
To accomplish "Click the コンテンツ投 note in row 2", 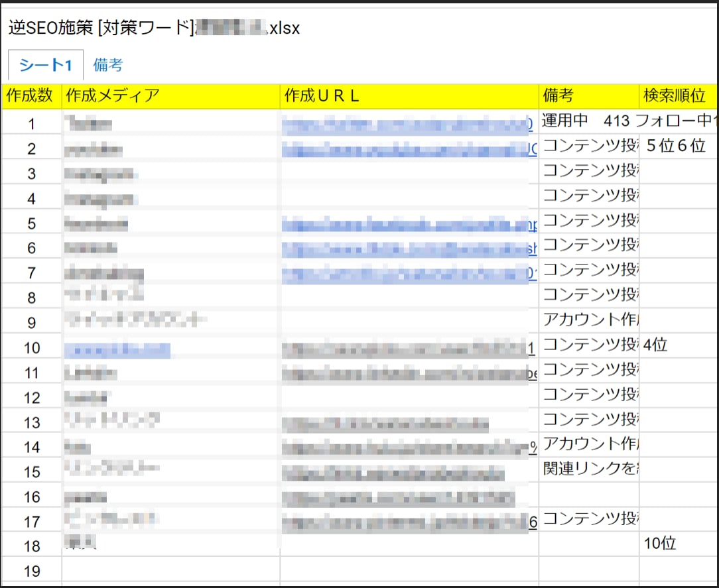I will [589, 146].
